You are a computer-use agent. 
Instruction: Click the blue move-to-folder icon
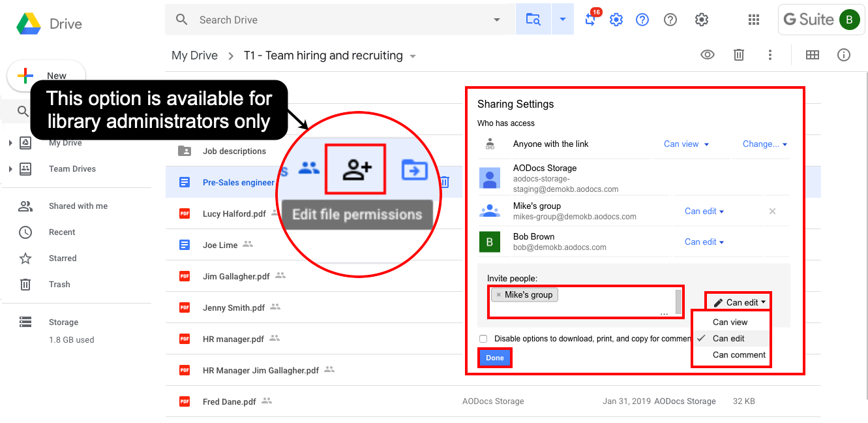(x=414, y=170)
